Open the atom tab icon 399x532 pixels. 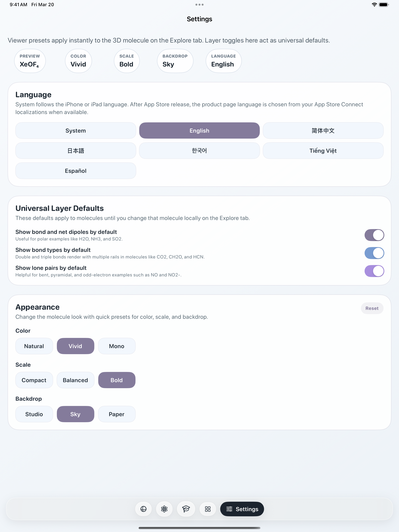pyautogui.click(x=164, y=509)
